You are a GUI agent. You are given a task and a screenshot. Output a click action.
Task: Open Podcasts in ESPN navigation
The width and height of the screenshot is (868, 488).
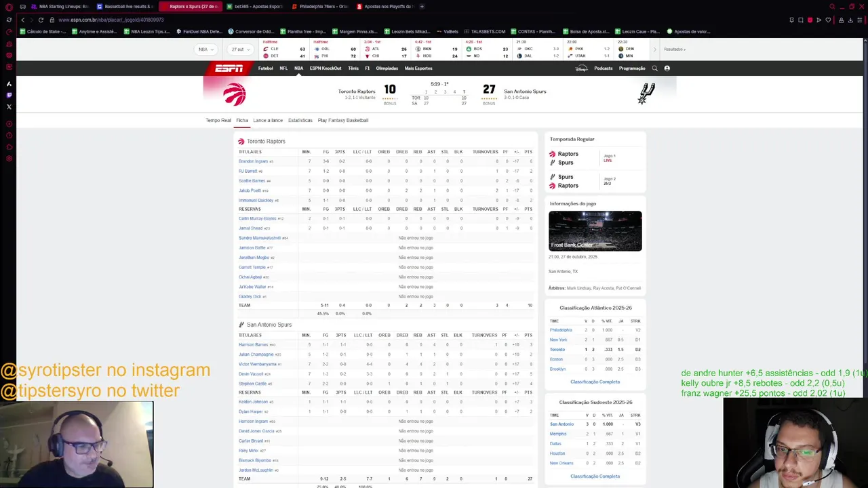603,68
